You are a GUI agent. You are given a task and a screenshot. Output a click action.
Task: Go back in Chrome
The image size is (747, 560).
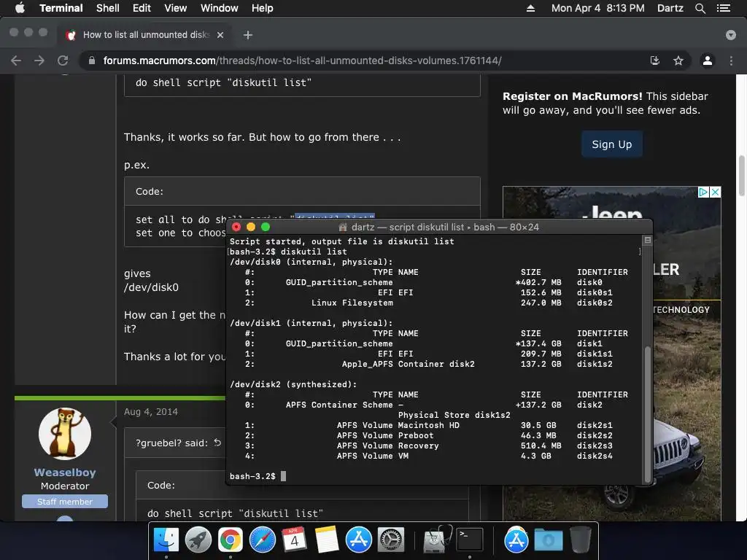pos(16,61)
